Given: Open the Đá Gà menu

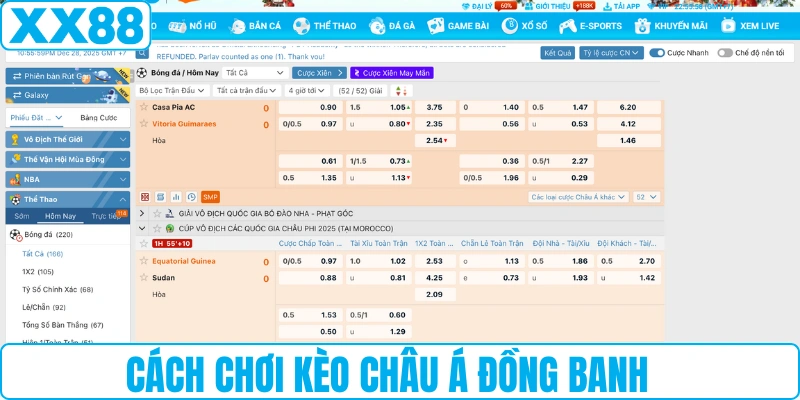Looking at the screenshot, I should tap(392, 26).
